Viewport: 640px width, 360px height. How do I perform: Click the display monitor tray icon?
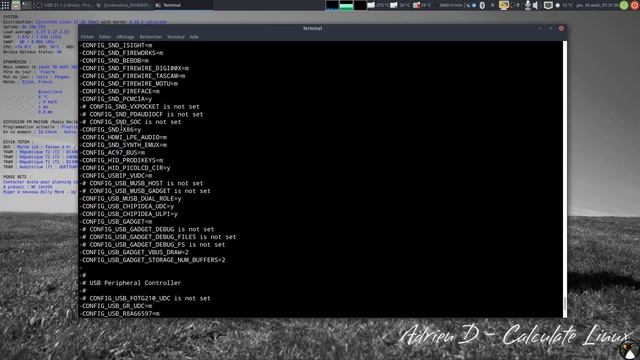click(x=548, y=5)
